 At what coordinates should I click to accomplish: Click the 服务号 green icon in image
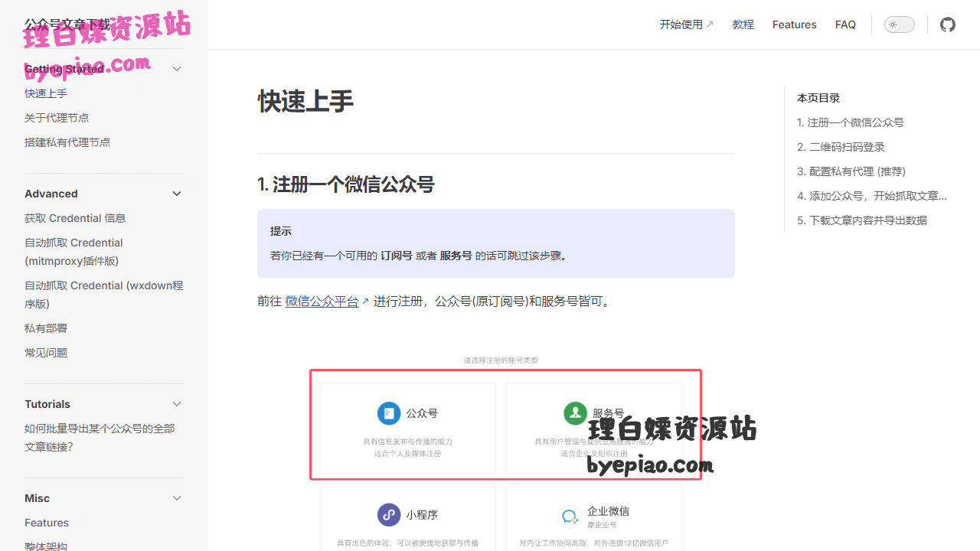pyautogui.click(x=575, y=413)
